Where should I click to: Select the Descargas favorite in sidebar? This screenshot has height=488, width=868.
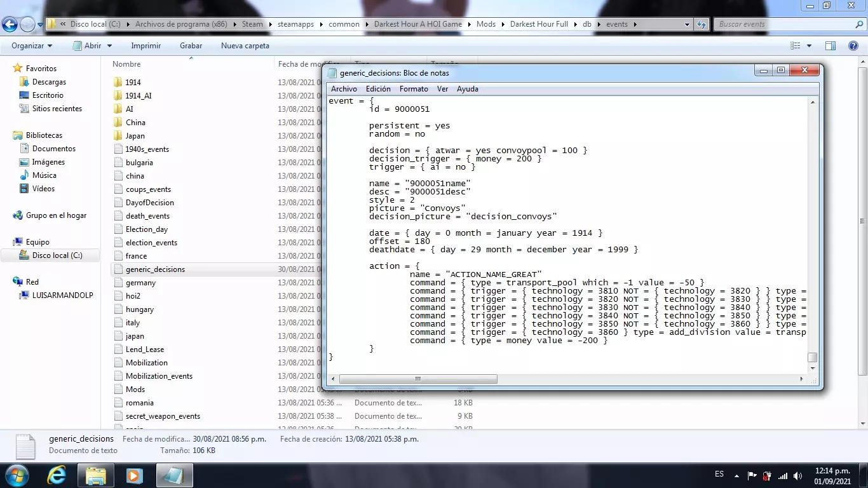click(x=49, y=82)
